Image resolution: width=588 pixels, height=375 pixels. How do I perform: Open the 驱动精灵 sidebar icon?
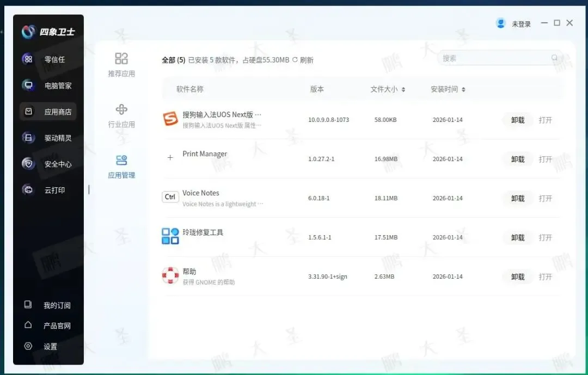[28, 138]
